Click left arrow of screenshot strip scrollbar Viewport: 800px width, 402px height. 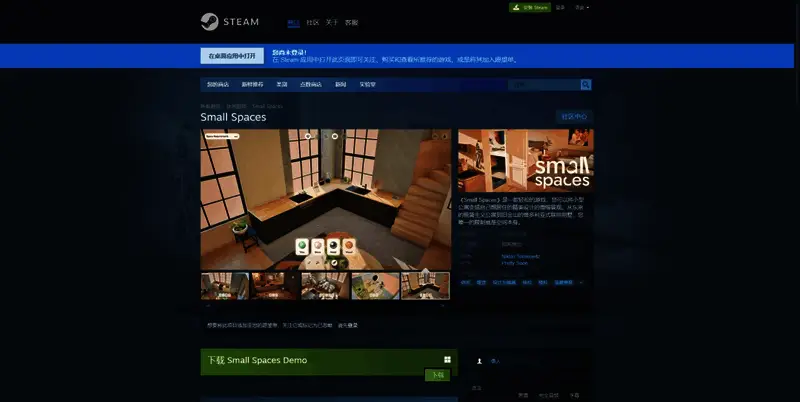click(x=205, y=306)
